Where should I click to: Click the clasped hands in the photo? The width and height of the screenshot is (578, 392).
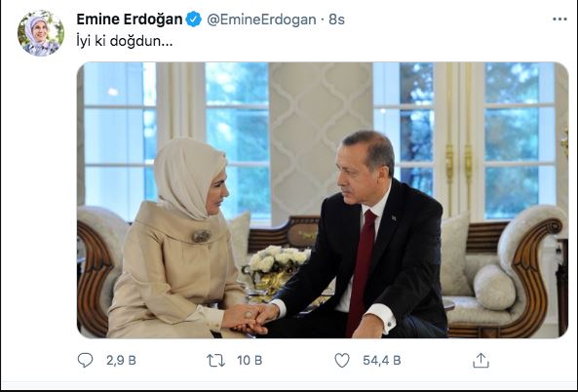(250, 318)
